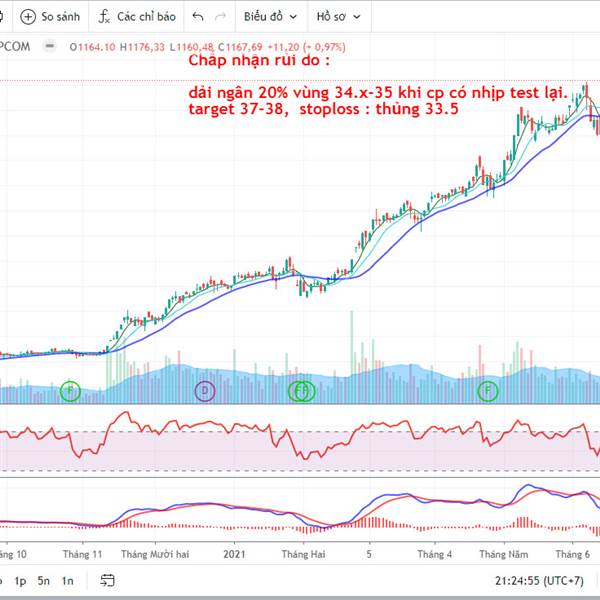Viewport: 600px width, 600px height.
Task: Open the go-to-date calendar icon
Action: click(x=107, y=580)
